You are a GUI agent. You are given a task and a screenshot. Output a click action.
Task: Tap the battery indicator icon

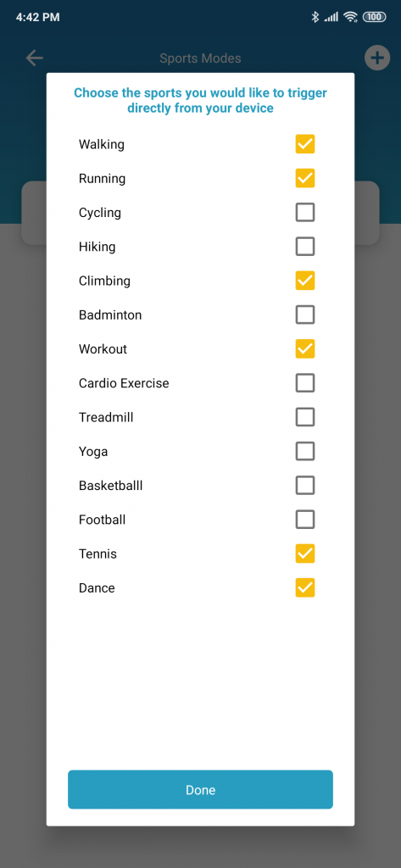pyautogui.click(x=375, y=17)
